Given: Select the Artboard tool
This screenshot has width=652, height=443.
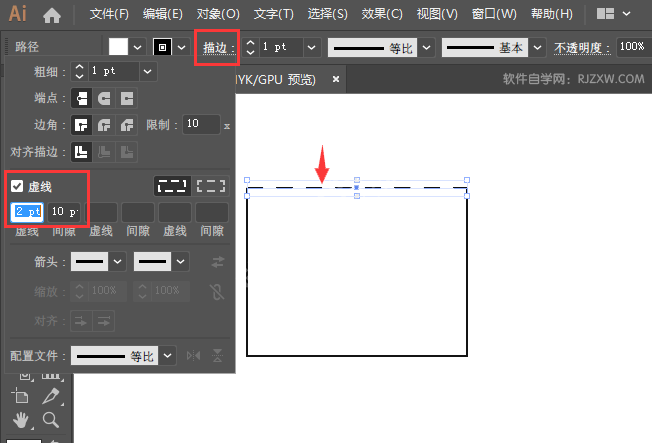Looking at the screenshot, I should (x=20, y=396).
